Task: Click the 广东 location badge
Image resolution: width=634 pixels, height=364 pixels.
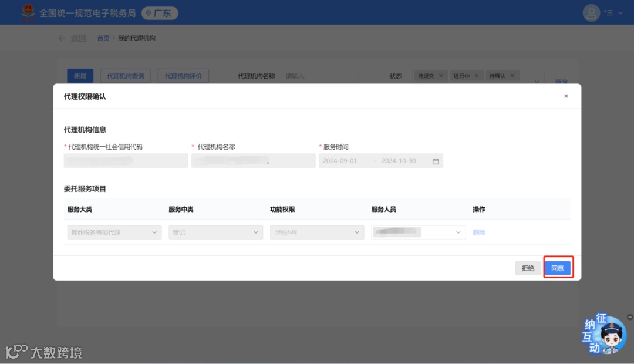Action: 159,12
